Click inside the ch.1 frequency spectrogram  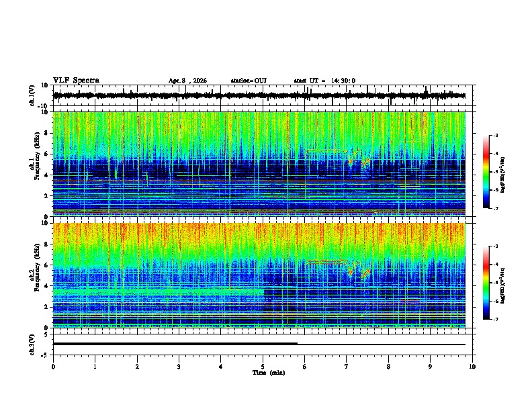259,164
